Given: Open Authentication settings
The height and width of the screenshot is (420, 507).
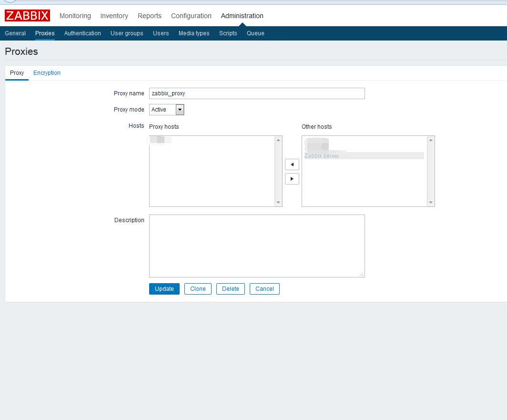Looking at the screenshot, I should click(x=82, y=33).
